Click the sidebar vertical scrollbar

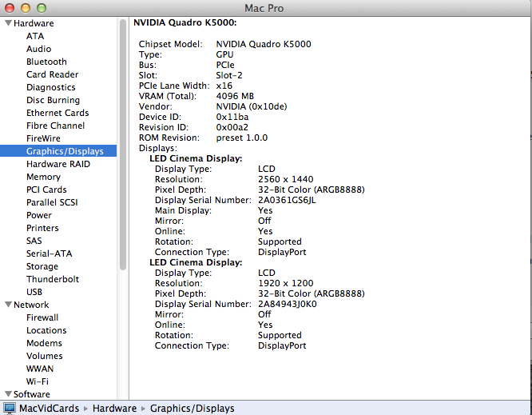click(x=123, y=145)
